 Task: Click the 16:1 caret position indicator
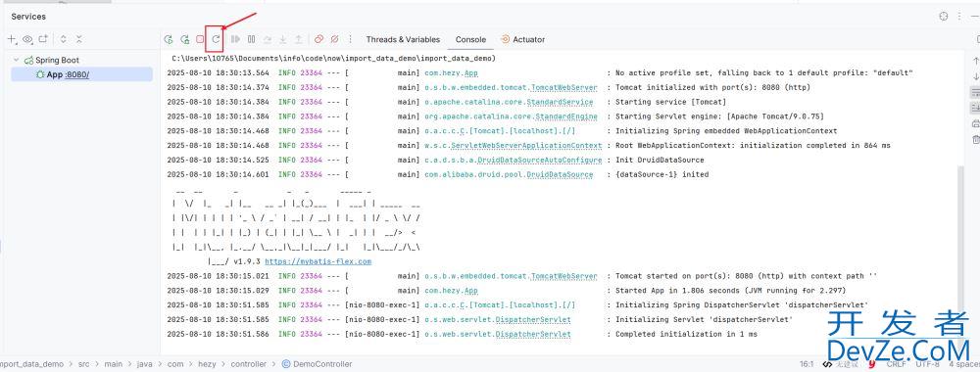807,364
